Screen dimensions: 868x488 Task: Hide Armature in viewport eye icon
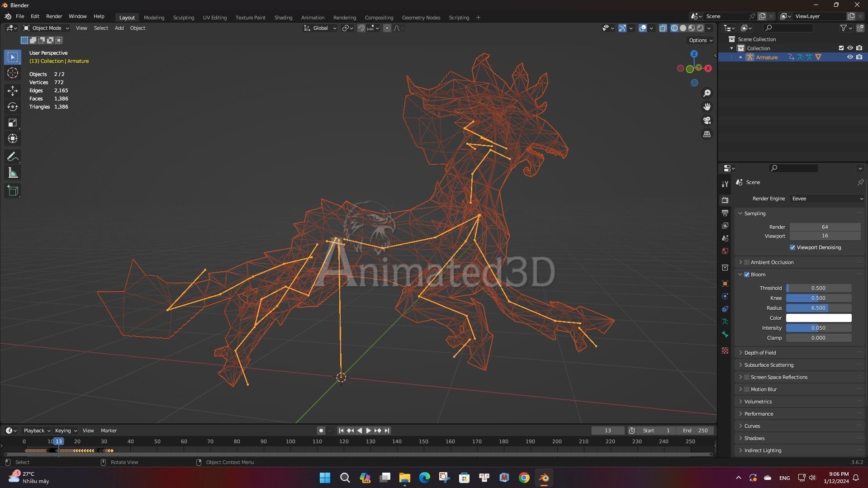tap(850, 57)
